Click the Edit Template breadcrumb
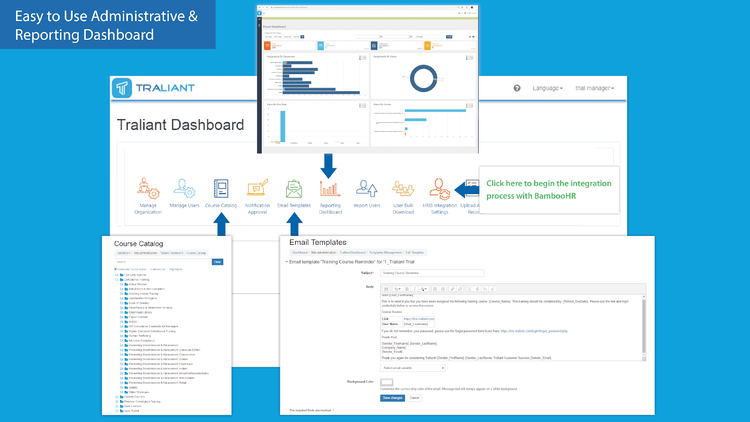The width and height of the screenshot is (750, 422). (x=415, y=253)
